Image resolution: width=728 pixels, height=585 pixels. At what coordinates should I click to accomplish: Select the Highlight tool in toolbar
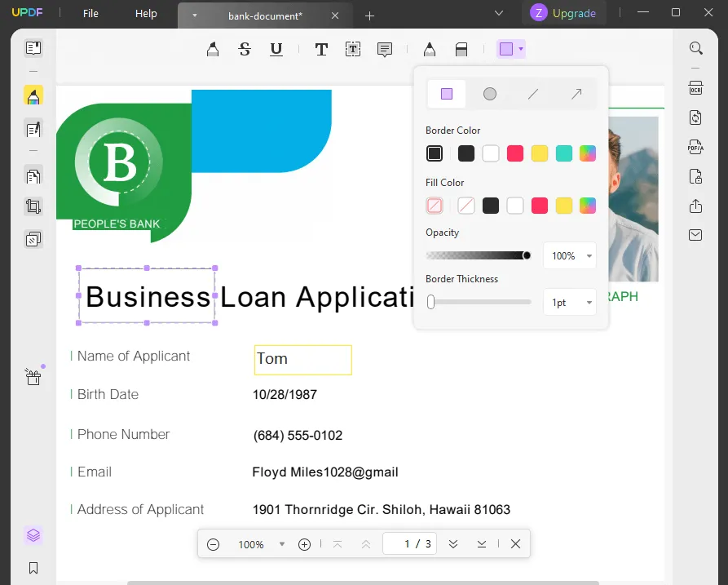click(x=213, y=49)
